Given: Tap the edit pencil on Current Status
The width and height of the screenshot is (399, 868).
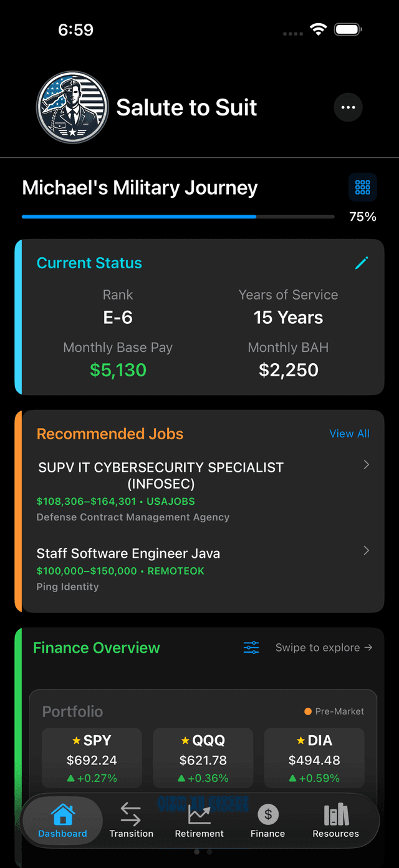Looking at the screenshot, I should pos(362,263).
